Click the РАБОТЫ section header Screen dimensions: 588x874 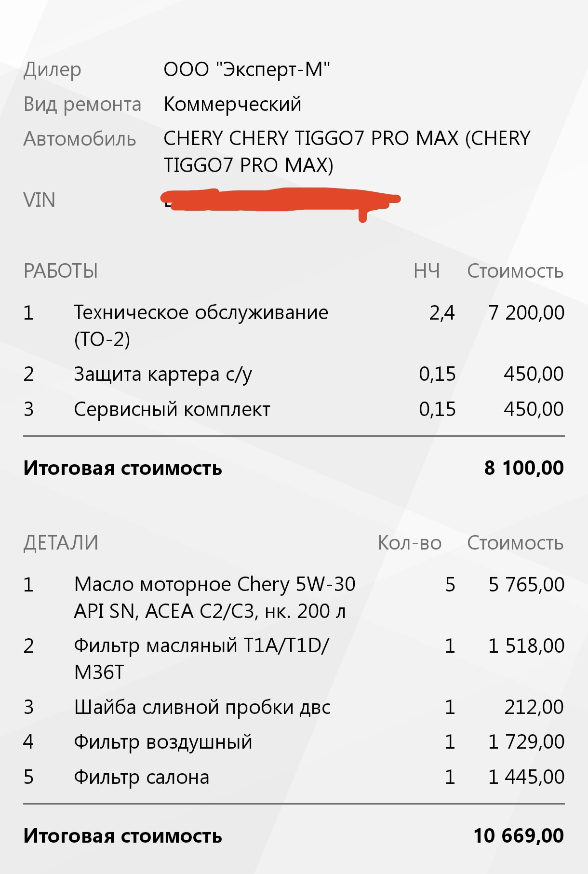tap(61, 271)
